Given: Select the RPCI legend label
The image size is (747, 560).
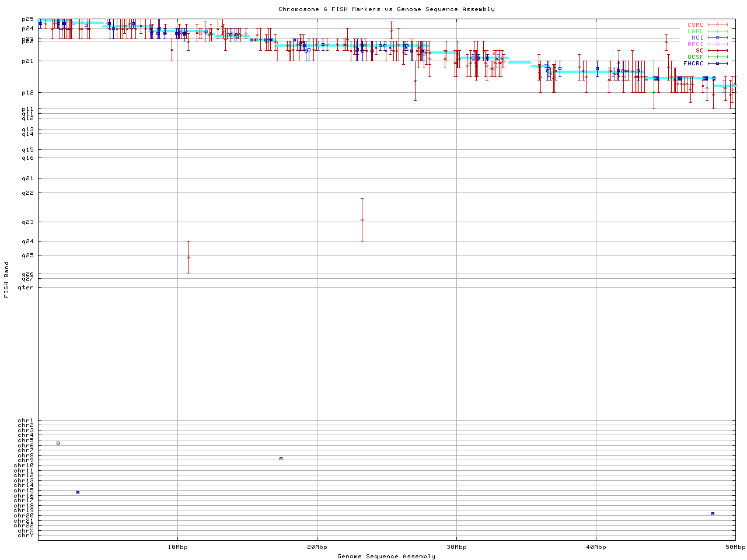Looking at the screenshot, I should pos(696,44).
